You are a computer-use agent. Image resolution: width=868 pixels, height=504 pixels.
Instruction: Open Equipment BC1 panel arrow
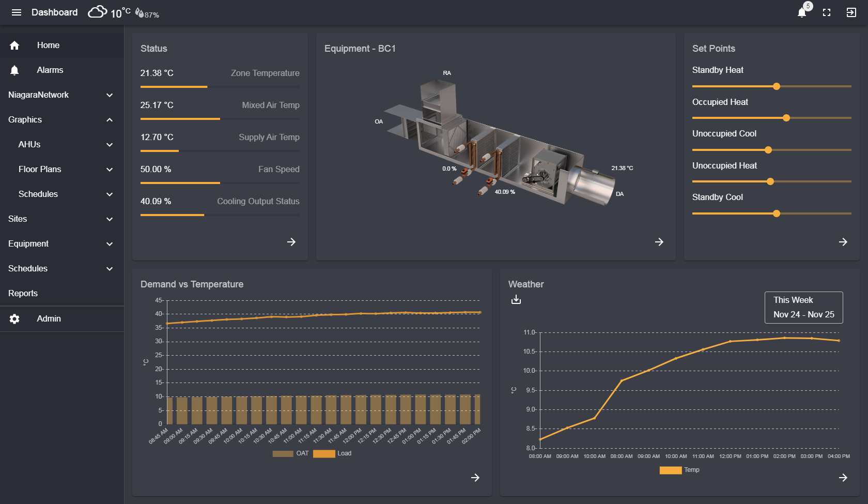coord(659,242)
